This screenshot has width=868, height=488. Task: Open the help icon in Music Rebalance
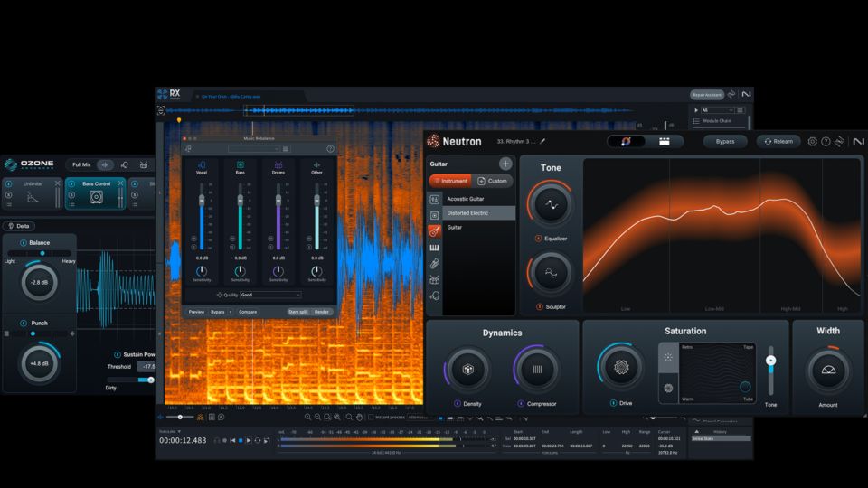[x=330, y=149]
